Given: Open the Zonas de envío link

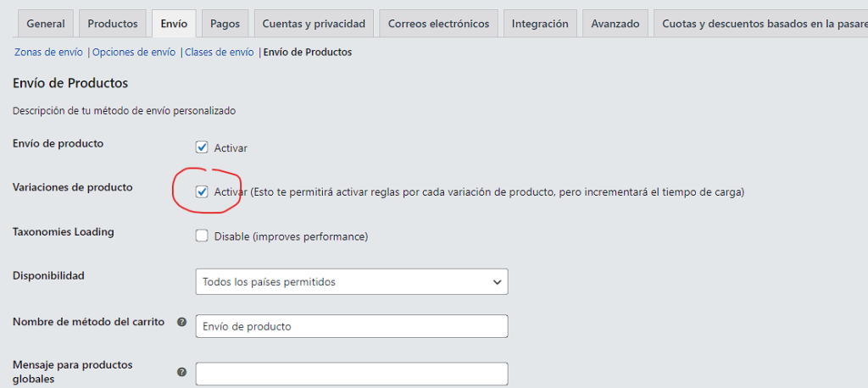Looking at the screenshot, I should pyautogui.click(x=48, y=53).
